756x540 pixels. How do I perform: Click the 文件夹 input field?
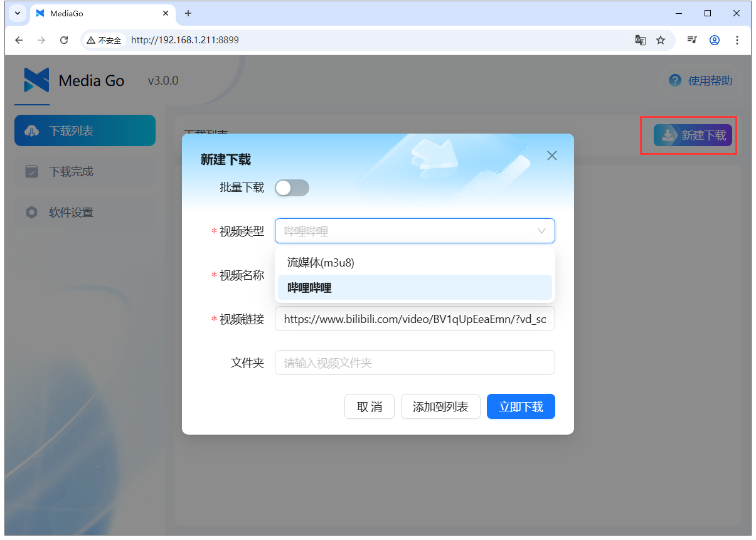click(415, 363)
